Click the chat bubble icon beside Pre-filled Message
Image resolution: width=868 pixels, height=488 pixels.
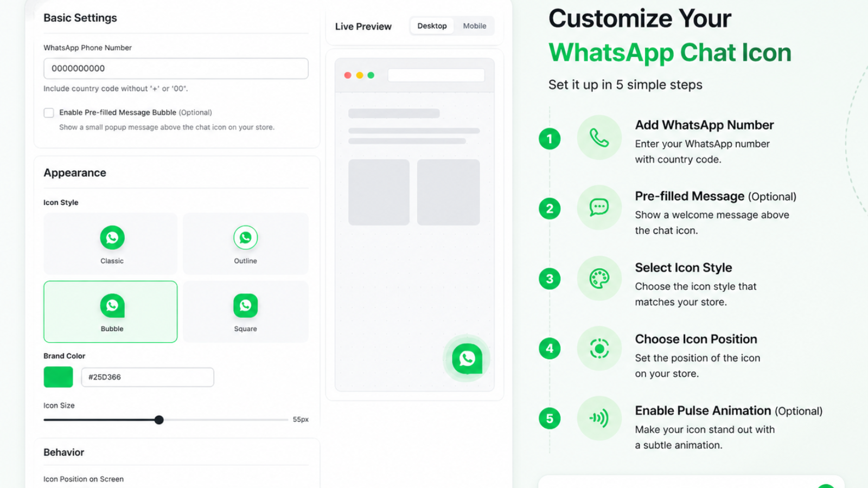[x=599, y=208]
